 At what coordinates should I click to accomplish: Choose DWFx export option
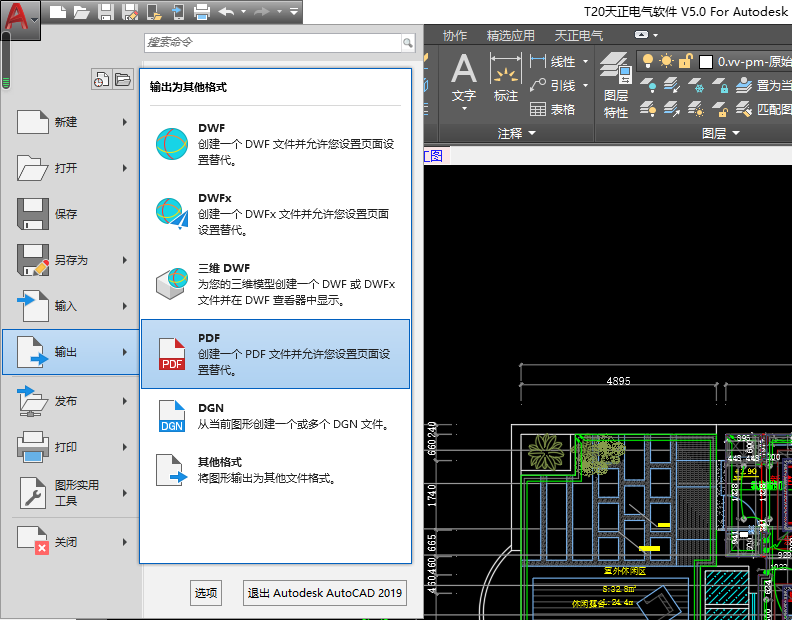click(275, 214)
